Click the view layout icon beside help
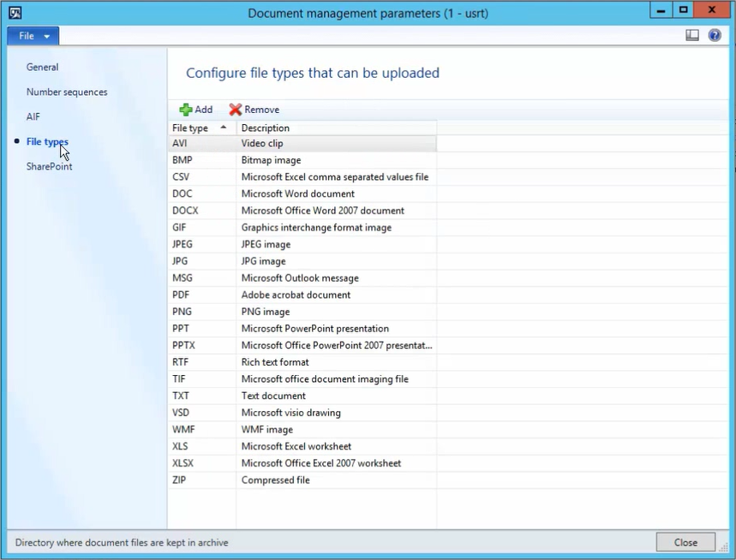 692,35
